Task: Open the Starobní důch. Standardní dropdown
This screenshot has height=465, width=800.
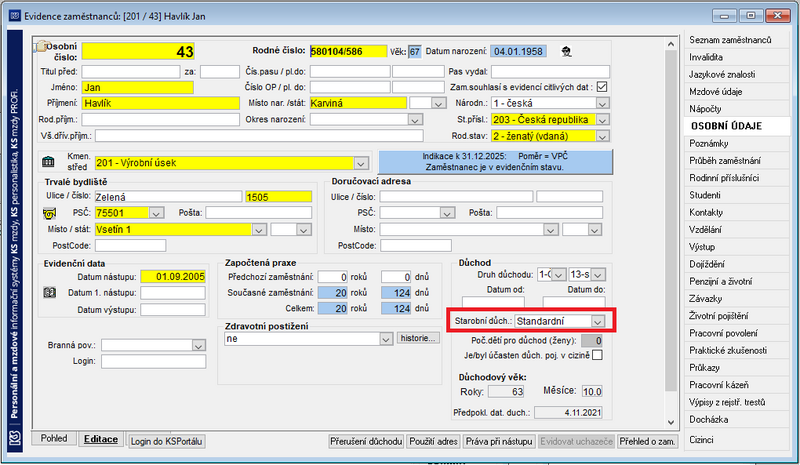Action: click(597, 321)
